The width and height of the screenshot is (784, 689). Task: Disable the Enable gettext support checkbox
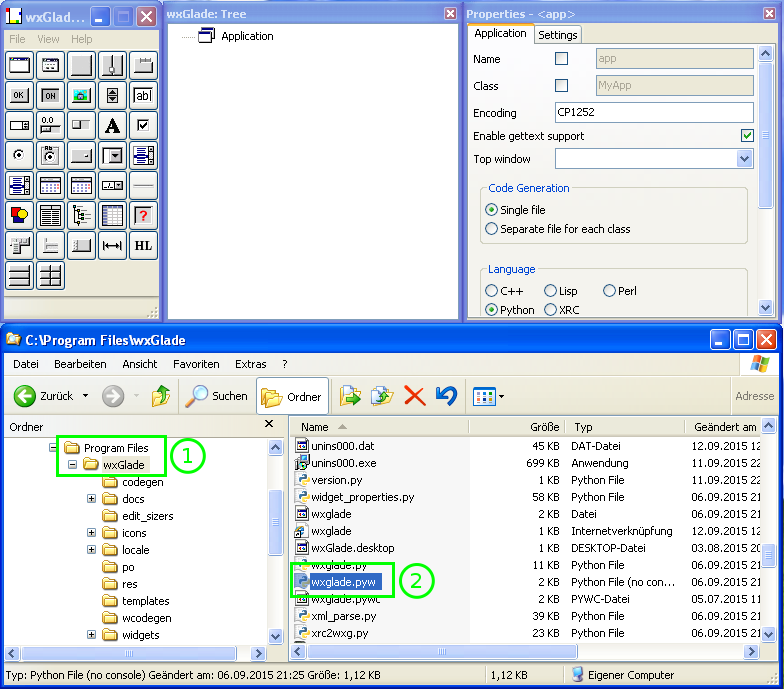click(747, 136)
